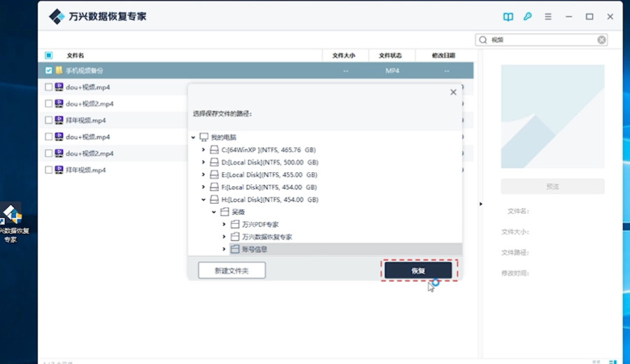Select the 账号信息 folder label

(x=254, y=249)
